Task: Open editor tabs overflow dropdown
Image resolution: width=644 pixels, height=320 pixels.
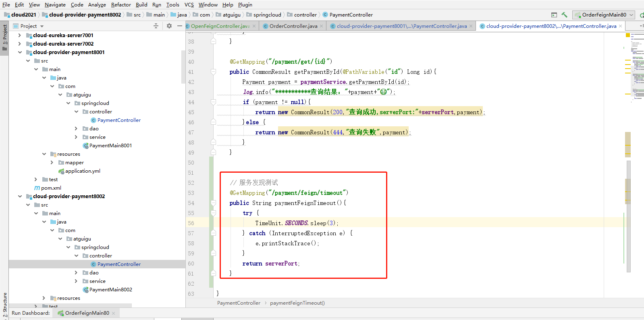Action: [641, 26]
